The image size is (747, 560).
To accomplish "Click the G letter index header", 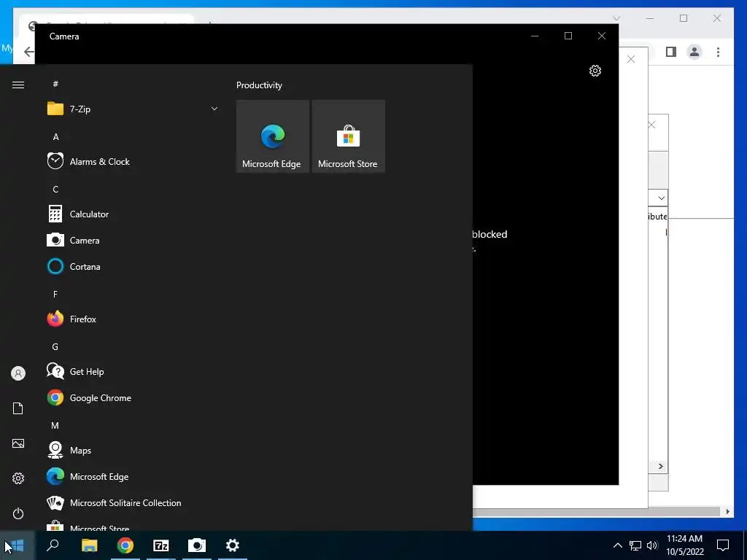I will click(55, 346).
